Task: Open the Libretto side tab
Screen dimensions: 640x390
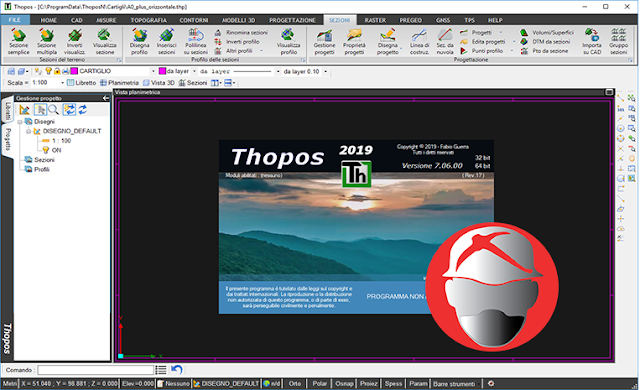Action: [x=7, y=110]
